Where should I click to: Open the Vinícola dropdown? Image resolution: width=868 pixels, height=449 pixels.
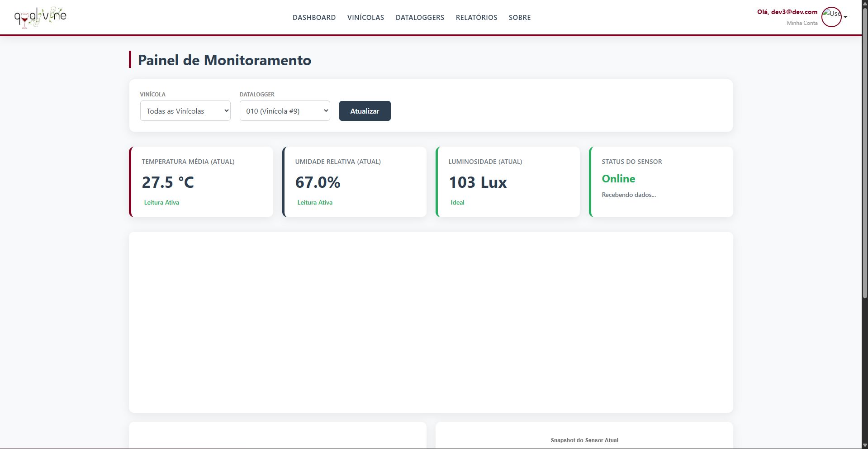coord(185,111)
